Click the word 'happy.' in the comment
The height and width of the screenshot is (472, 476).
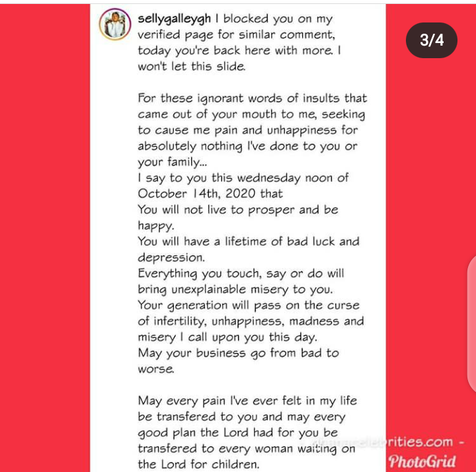[x=156, y=226]
